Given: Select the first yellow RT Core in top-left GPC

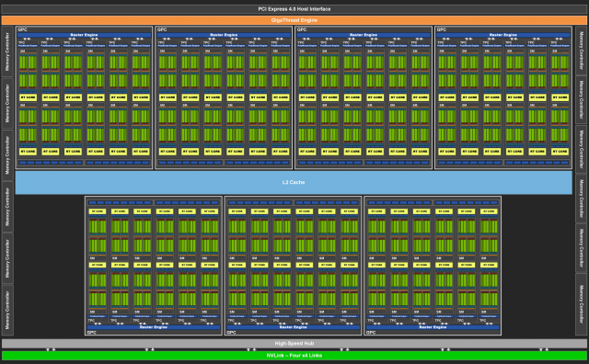Looking at the screenshot, I should click(x=29, y=97).
